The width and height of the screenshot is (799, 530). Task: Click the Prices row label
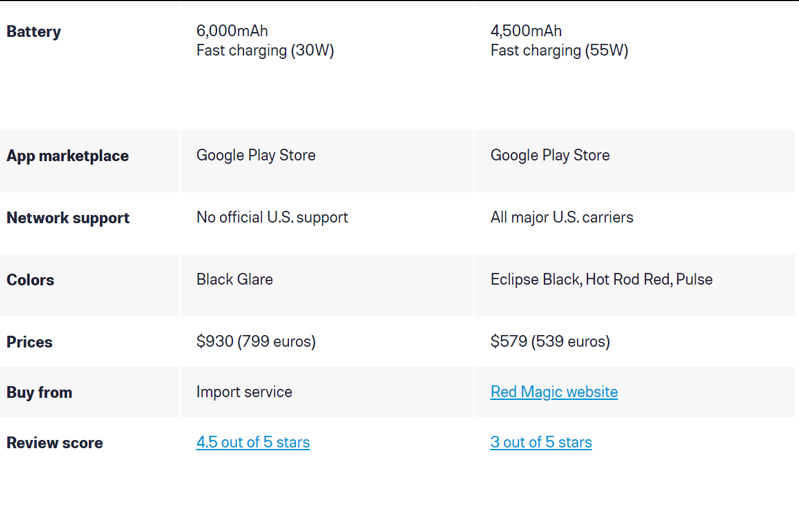pyautogui.click(x=30, y=342)
